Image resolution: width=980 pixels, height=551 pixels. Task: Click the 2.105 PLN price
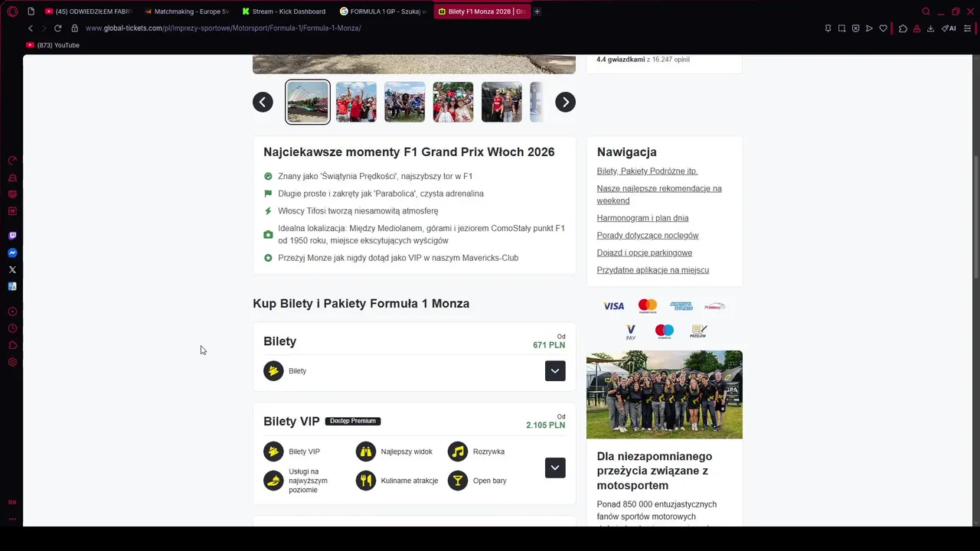pyautogui.click(x=546, y=425)
